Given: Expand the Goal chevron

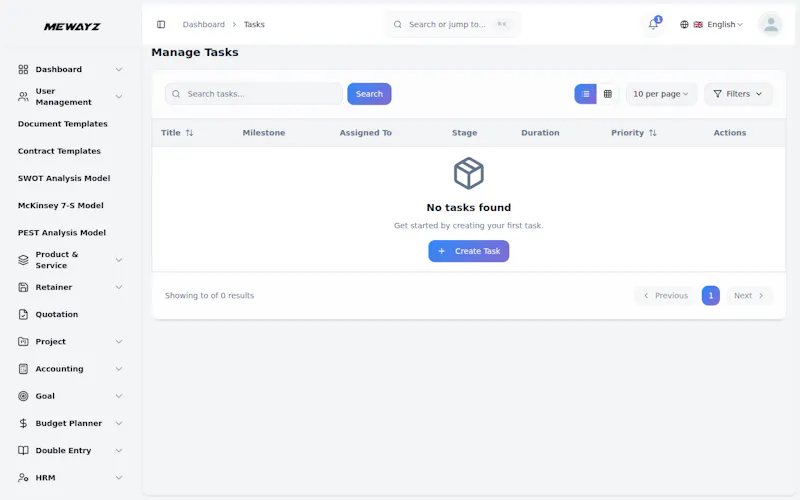Looking at the screenshot, I should 119,396.
